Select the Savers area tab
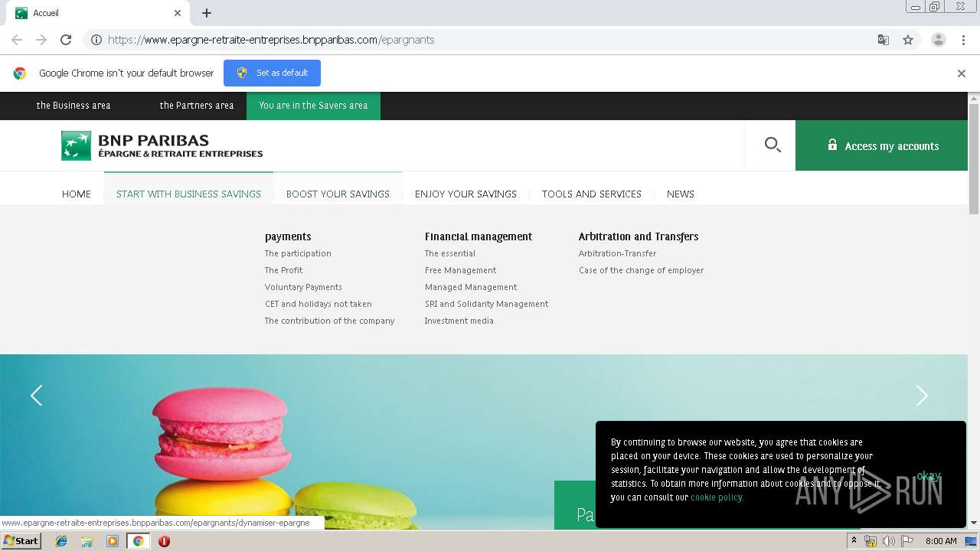 coord(313,106)
